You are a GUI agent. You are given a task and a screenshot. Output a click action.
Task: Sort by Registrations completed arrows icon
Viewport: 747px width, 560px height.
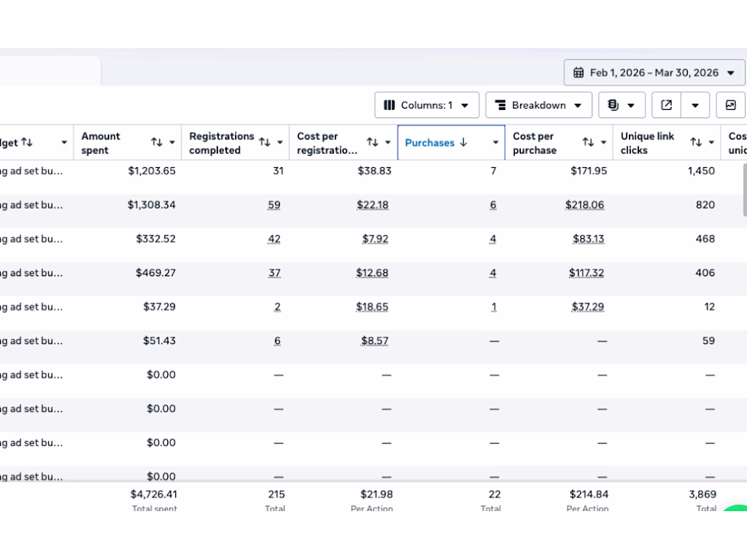point(265,143)
